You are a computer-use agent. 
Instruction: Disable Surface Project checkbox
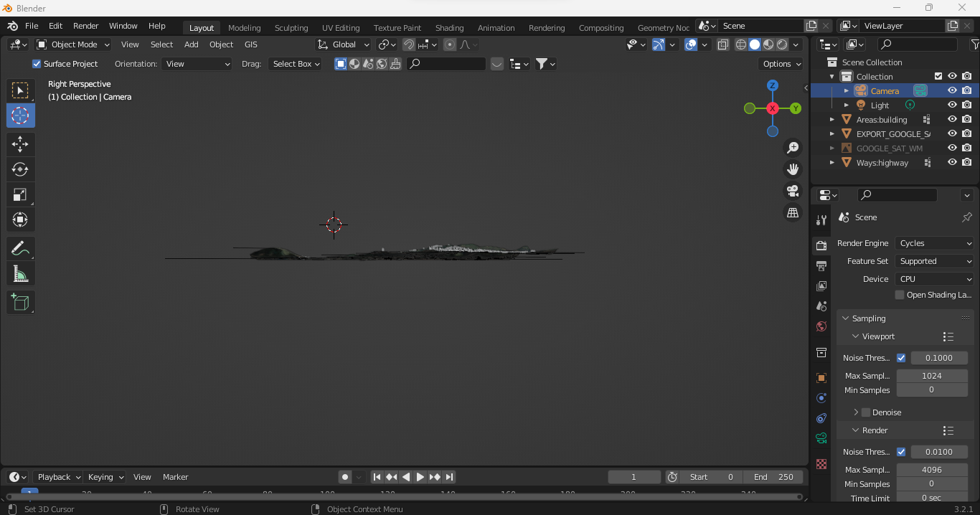[36, 63]
